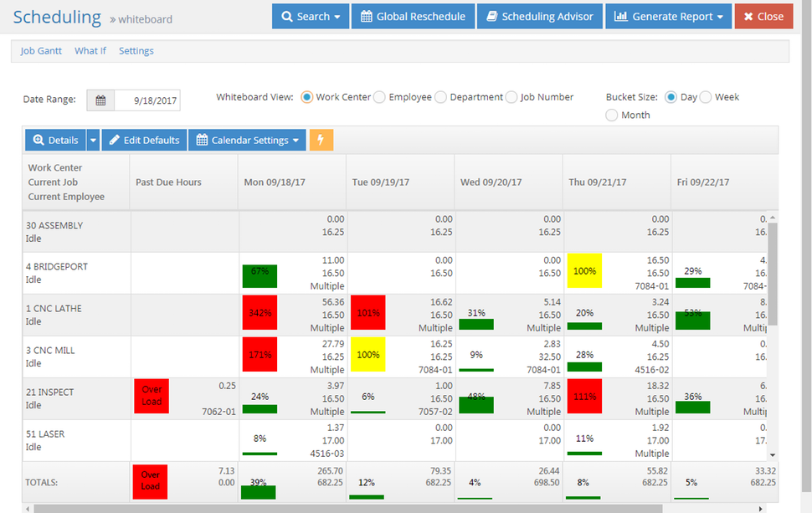The image size is (812, 513).
Task: Click the search magnifier icon in the header
Action: [287, 16]
